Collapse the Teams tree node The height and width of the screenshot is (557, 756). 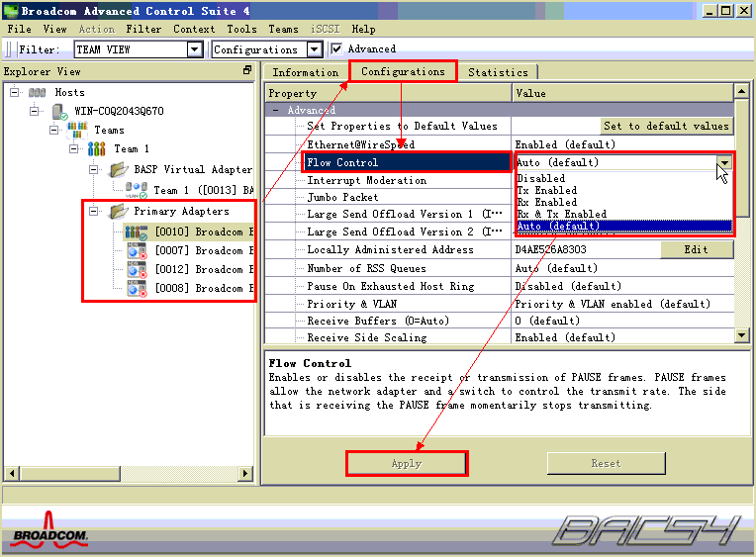[54, 130]
